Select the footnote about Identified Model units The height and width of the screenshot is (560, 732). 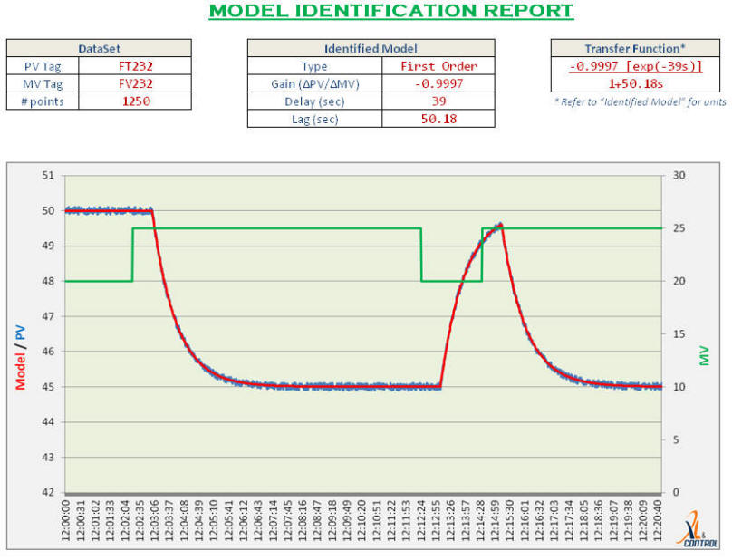coord(640,101)
